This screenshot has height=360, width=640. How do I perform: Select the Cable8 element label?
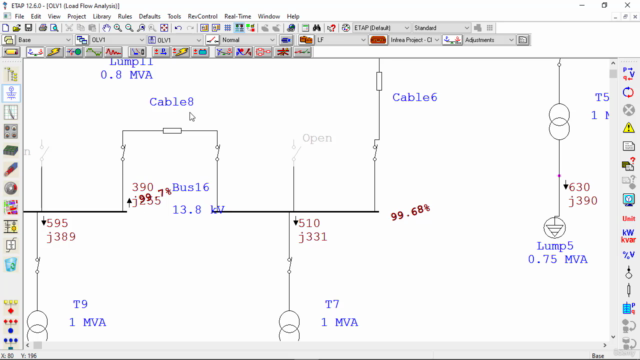(171, 102)
